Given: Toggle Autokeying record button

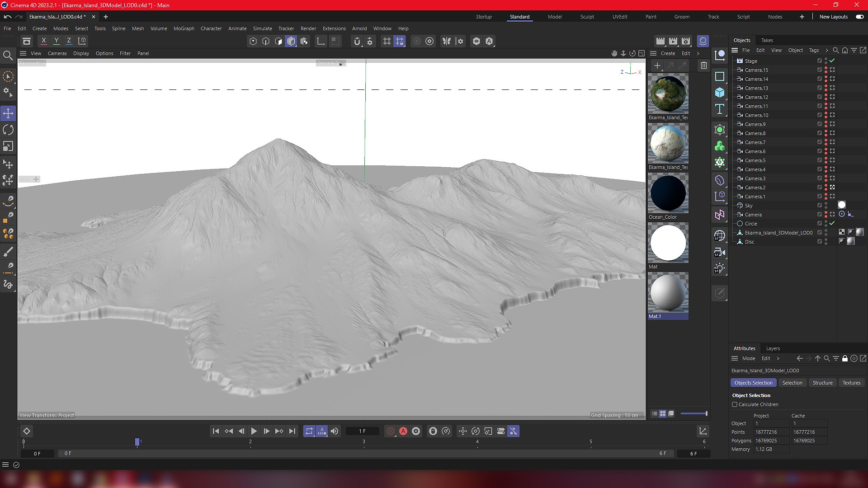Looking at the screenshot, I should (x=403, y=431).
